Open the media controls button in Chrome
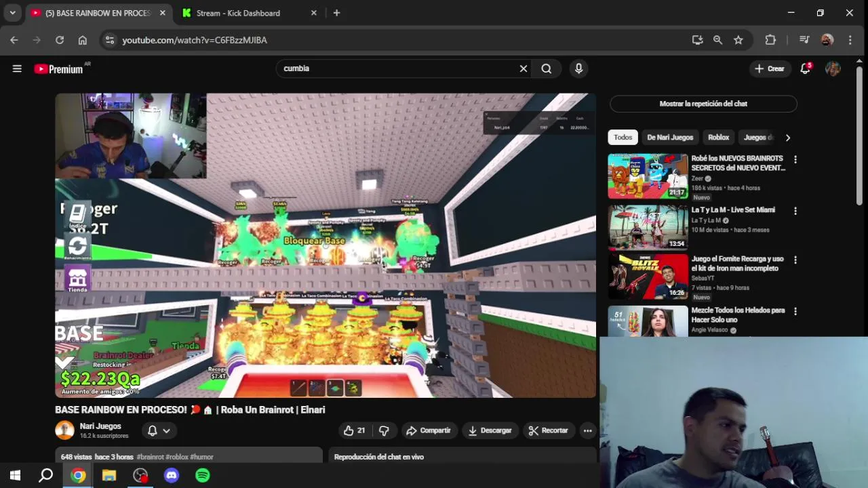This screenshot has height=488, width=868. [804, 40]
